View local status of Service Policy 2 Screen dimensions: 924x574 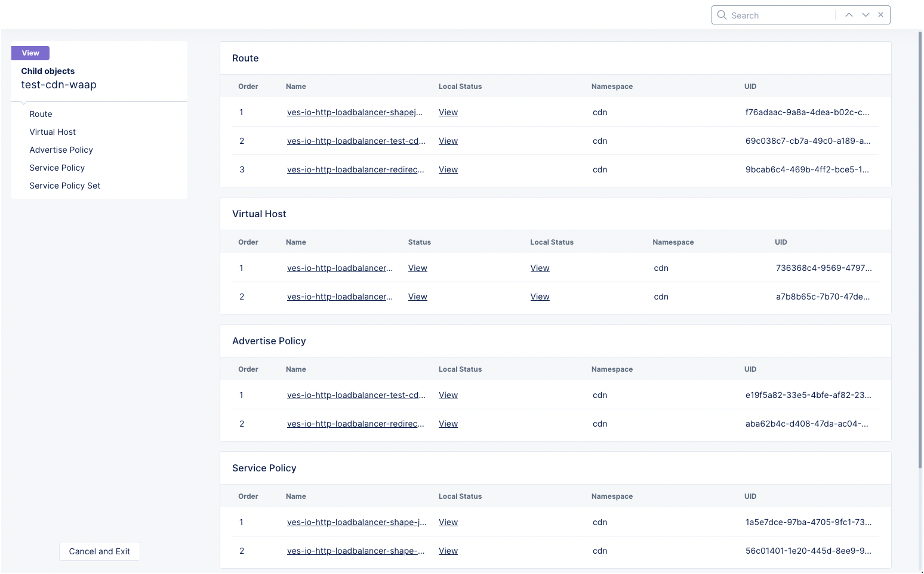(448, 551)
